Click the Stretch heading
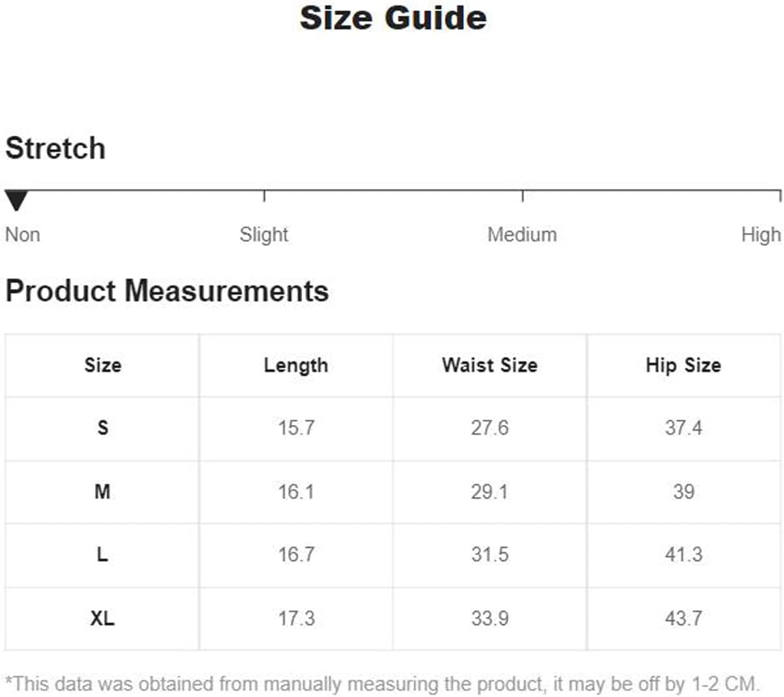 (56, 148)
